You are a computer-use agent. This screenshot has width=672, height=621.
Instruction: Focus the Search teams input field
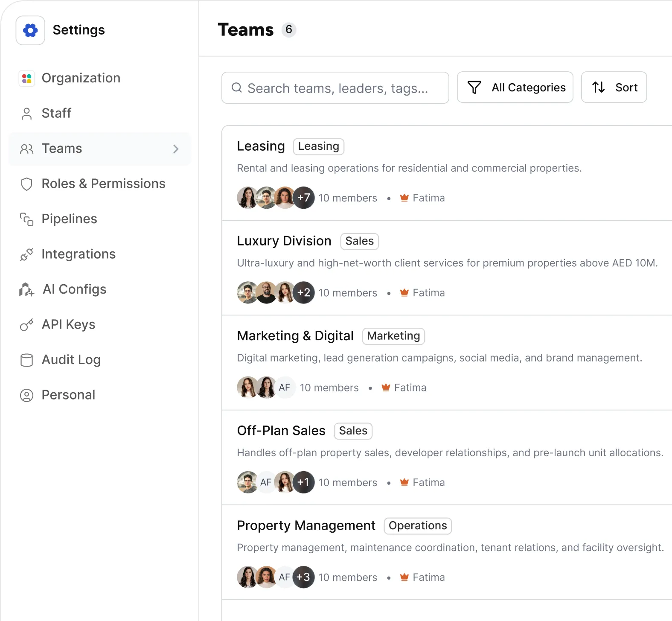click(x=335, y=87)
